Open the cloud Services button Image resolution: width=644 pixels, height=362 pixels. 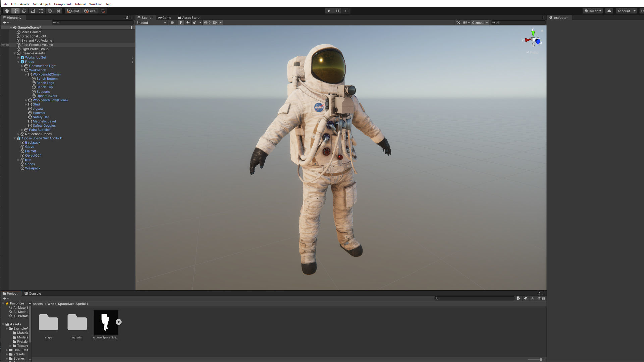[x=609, y=11]
